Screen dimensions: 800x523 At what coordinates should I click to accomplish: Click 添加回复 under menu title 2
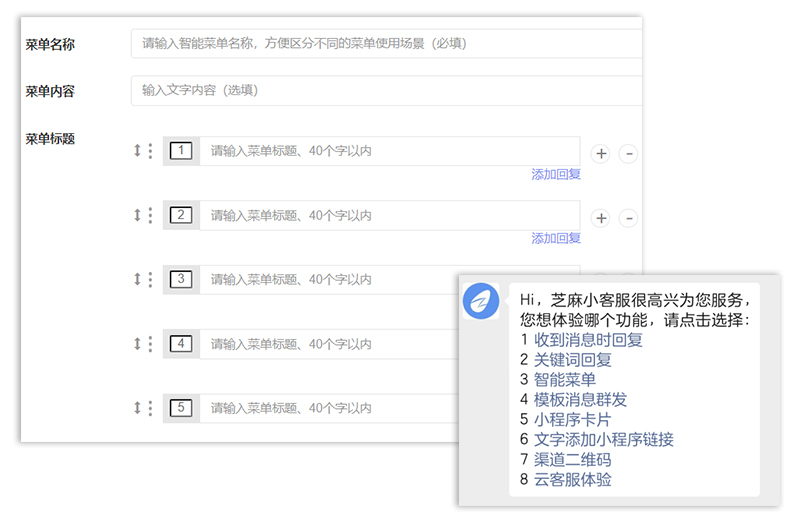pyautogui.click(x=556, y=238)
